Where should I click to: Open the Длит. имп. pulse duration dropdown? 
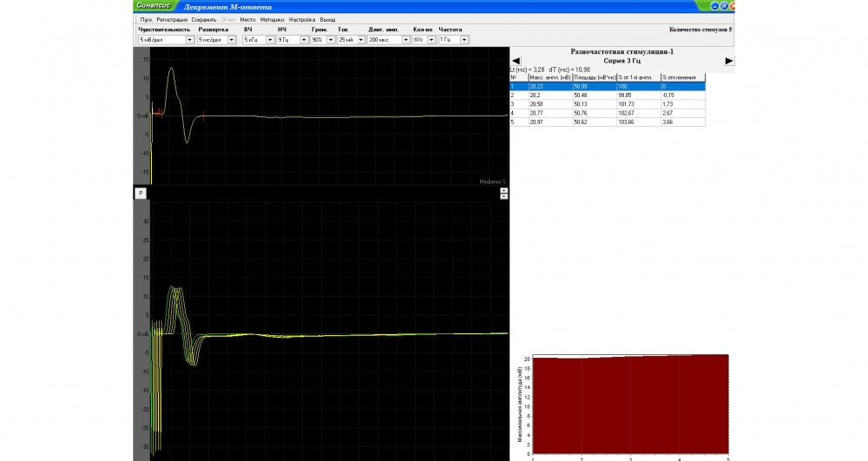(x=404, y=40)
